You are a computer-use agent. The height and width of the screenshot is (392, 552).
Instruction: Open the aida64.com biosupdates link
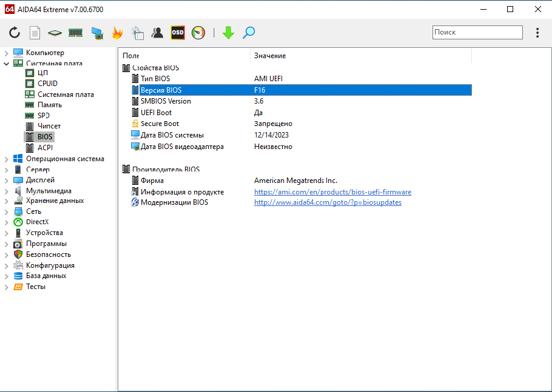coord(328,202)
